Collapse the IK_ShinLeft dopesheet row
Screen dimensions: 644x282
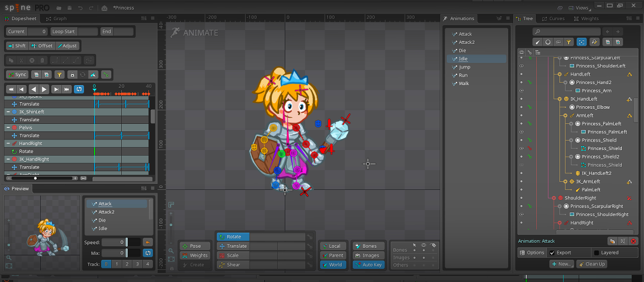coord(8,112)
